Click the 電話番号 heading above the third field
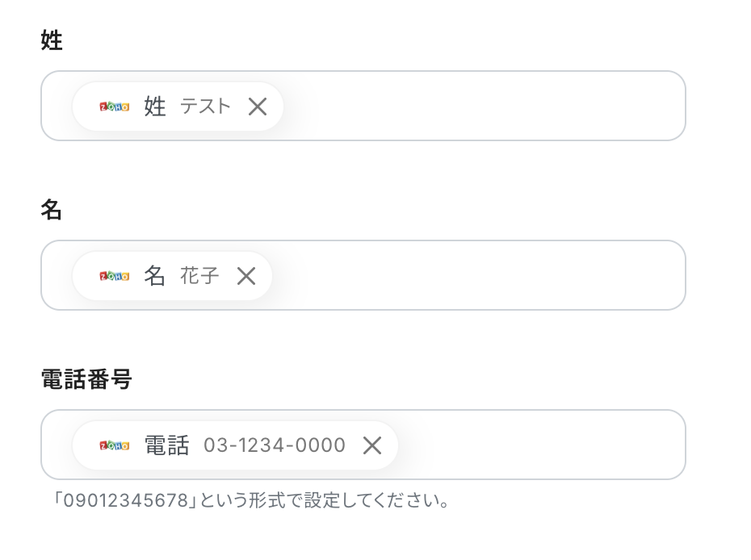This screenshot has height=560, width=751. click(x=86, y=379)
